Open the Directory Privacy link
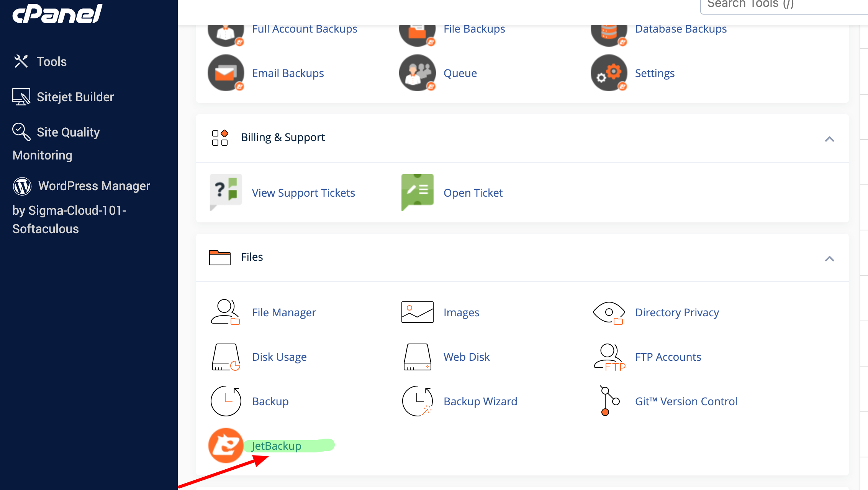The height and width of the screenshot is (490, 868). click(677, 312)
